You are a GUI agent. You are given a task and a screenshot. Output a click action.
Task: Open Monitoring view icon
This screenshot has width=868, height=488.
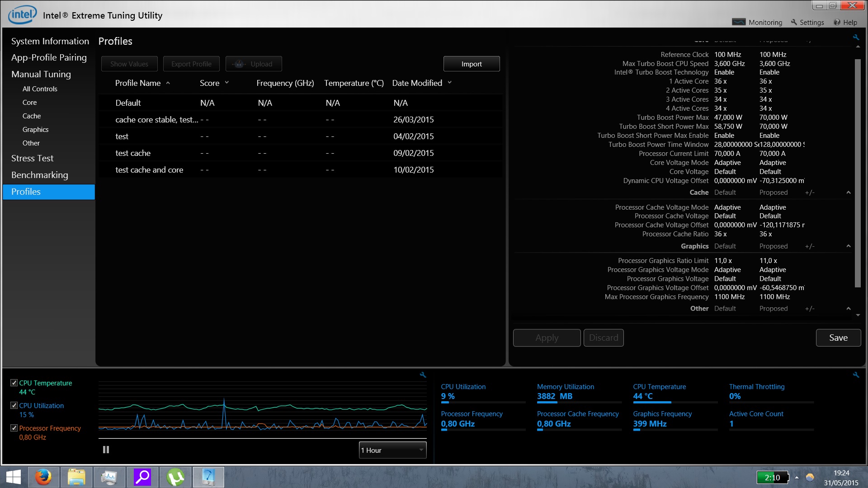739,22
